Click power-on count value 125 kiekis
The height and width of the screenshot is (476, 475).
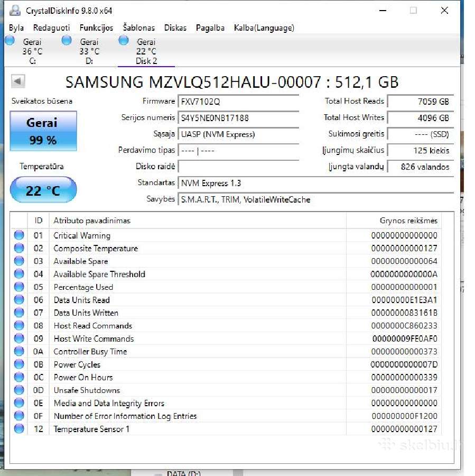coord(421,150)
